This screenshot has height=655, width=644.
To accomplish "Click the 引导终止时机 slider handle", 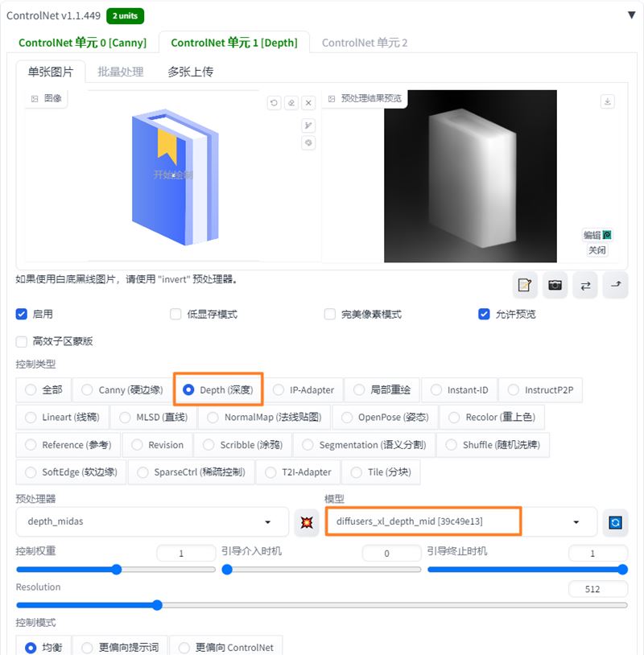I will tap(623, 570).
